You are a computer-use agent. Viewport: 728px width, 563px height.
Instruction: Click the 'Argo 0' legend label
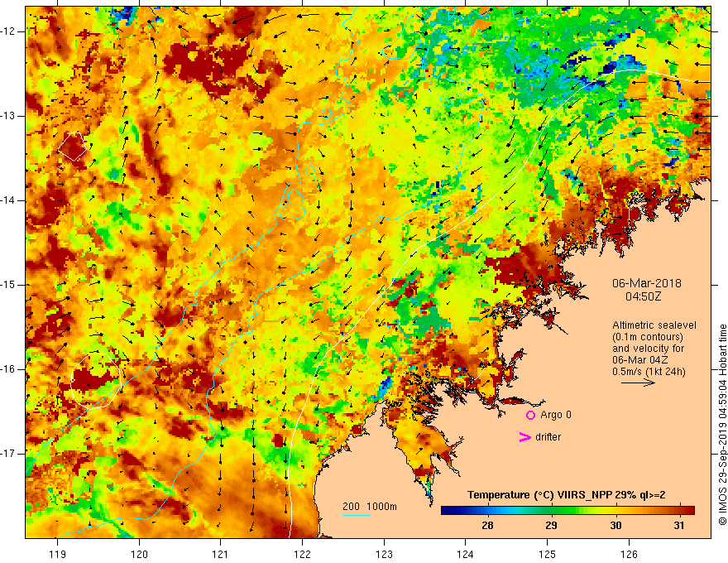(x=556, y=415)
